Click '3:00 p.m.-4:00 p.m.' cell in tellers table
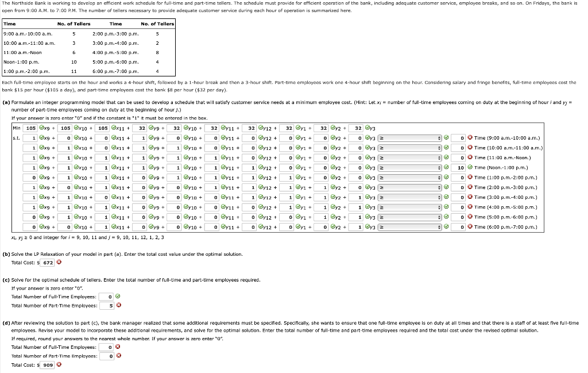 tap(115, 43)
